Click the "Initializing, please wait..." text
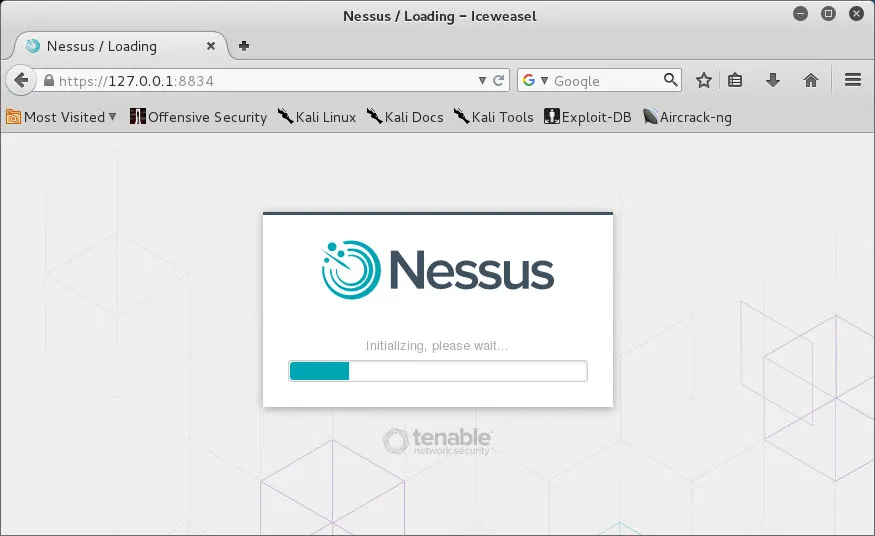The image size is (875, 536). pos(437,346)
